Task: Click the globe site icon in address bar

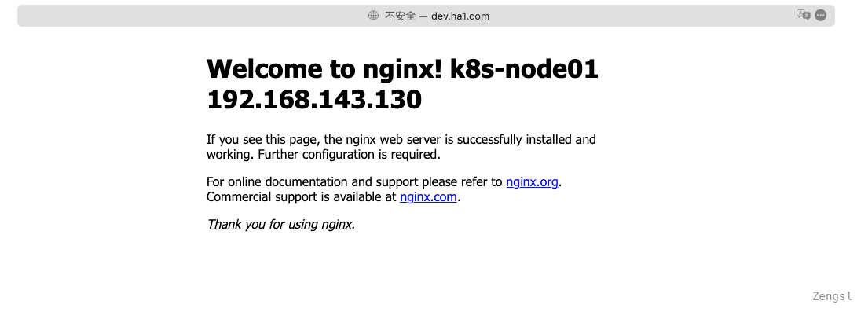Action: [374, 16]
